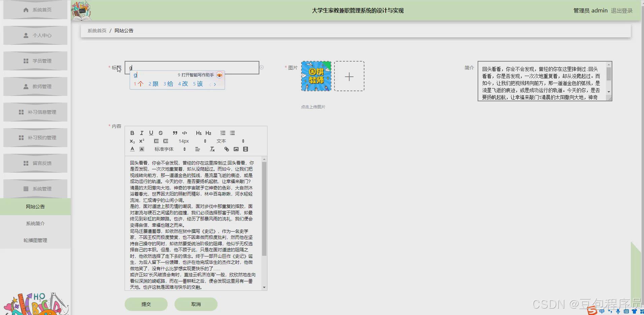Insert a blockquote in the editor

(x=175, y=133)
